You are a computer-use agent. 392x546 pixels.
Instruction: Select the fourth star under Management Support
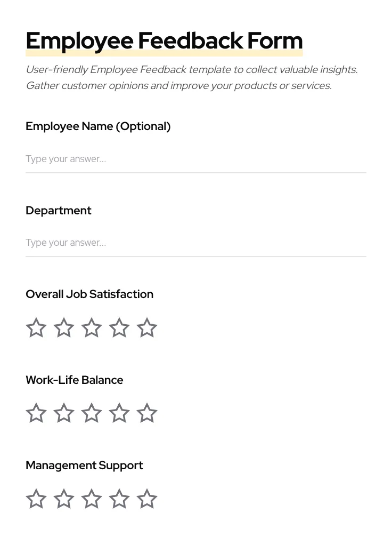point(119,499)
